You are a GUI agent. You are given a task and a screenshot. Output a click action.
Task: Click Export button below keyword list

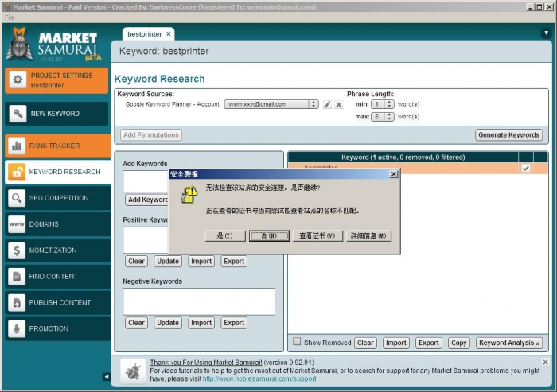(428, 343)
